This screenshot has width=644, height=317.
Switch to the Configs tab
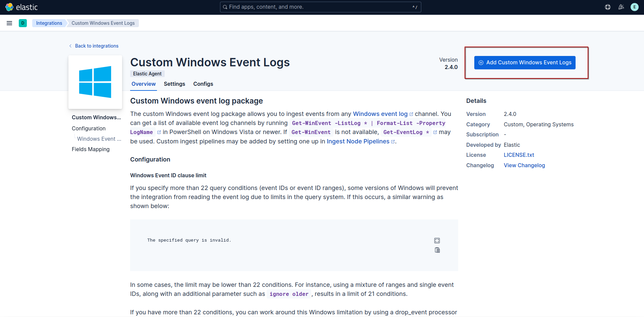point(203,84)
